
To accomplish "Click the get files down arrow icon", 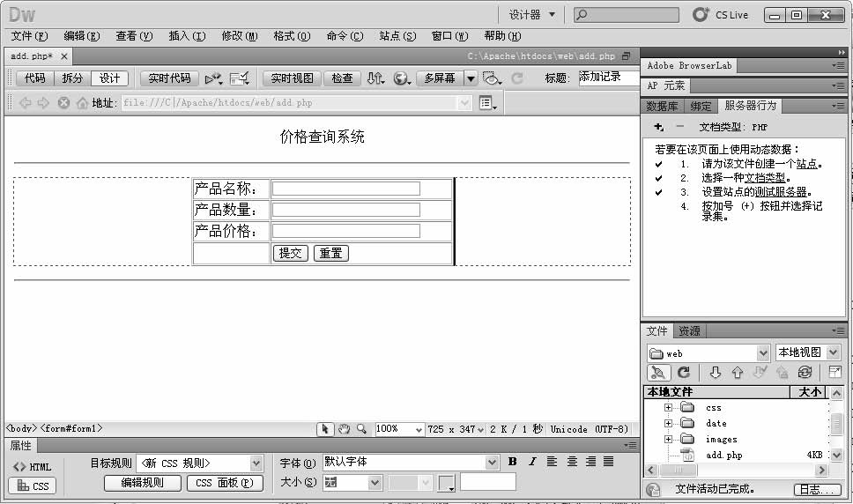I will 716,373.
